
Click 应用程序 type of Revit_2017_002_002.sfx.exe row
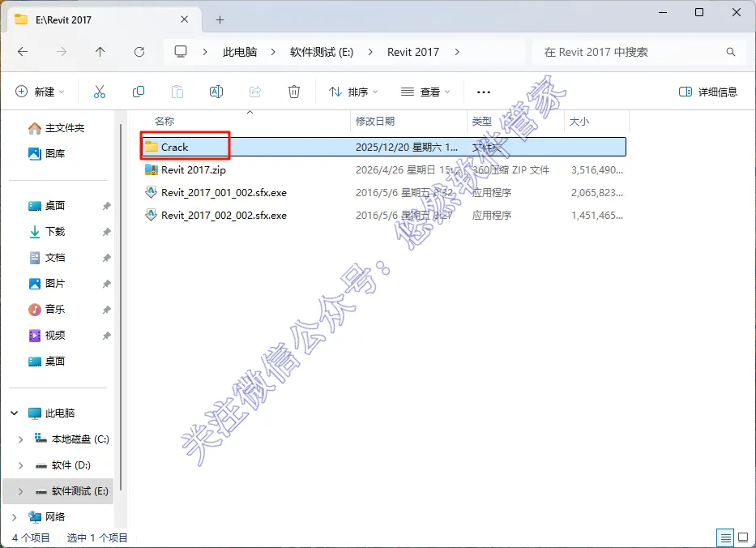[491, 215]
